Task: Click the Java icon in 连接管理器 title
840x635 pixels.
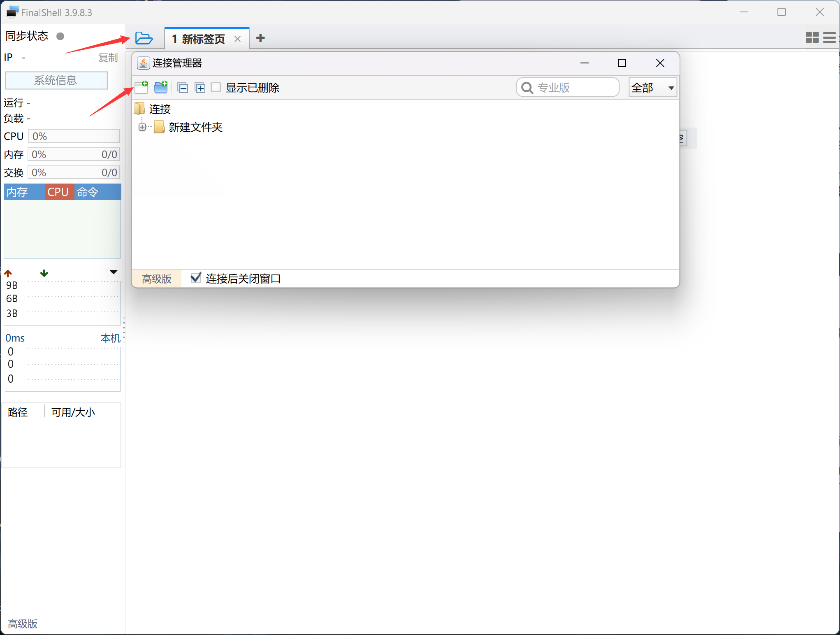Action: pos(143,63)
